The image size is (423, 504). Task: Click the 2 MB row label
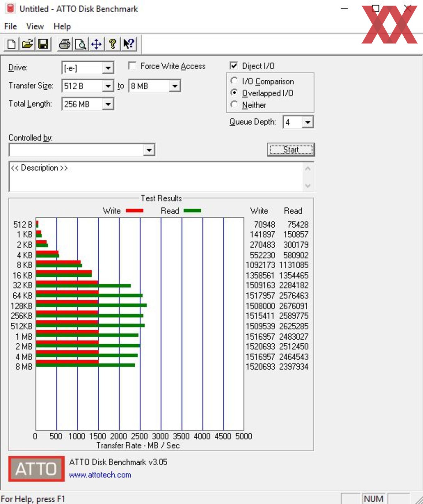tap(24, 346)
